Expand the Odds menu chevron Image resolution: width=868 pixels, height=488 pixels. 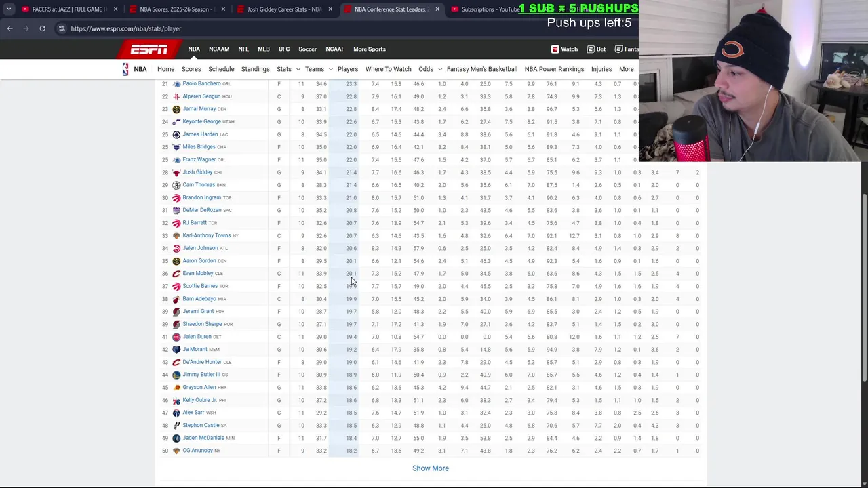(x=439, y=69)
